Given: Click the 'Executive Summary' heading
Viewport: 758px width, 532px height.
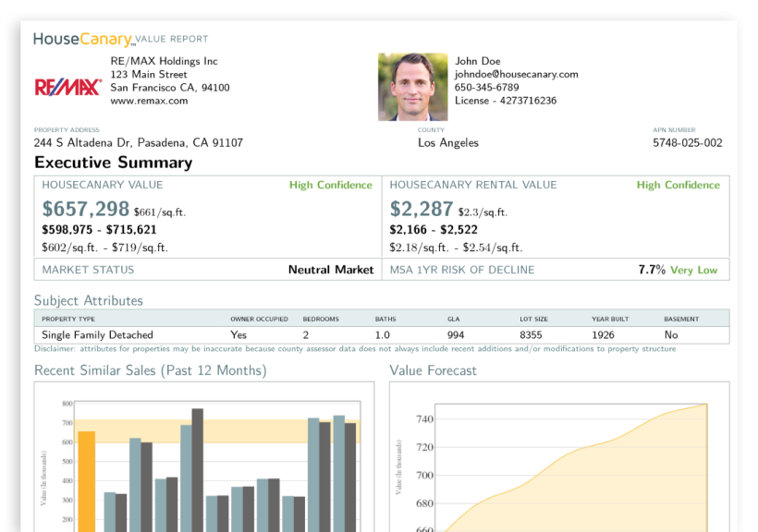Looking at the screenshot, I should [113, 163].
